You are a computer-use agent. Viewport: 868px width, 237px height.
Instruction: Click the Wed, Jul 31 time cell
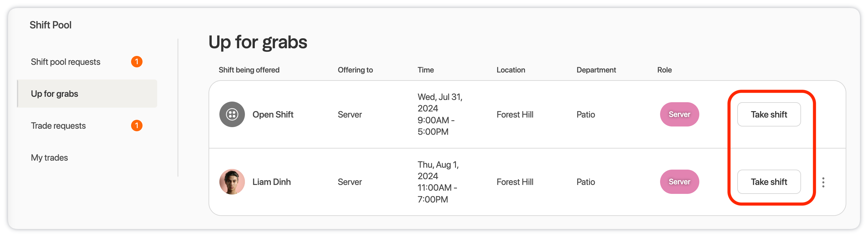pos(440,114)
